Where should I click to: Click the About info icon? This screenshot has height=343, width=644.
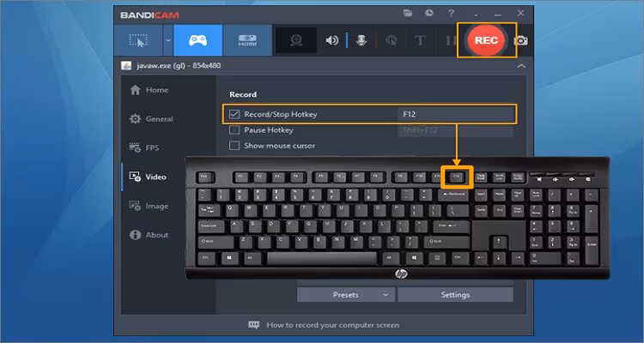[x=135, y=235]
